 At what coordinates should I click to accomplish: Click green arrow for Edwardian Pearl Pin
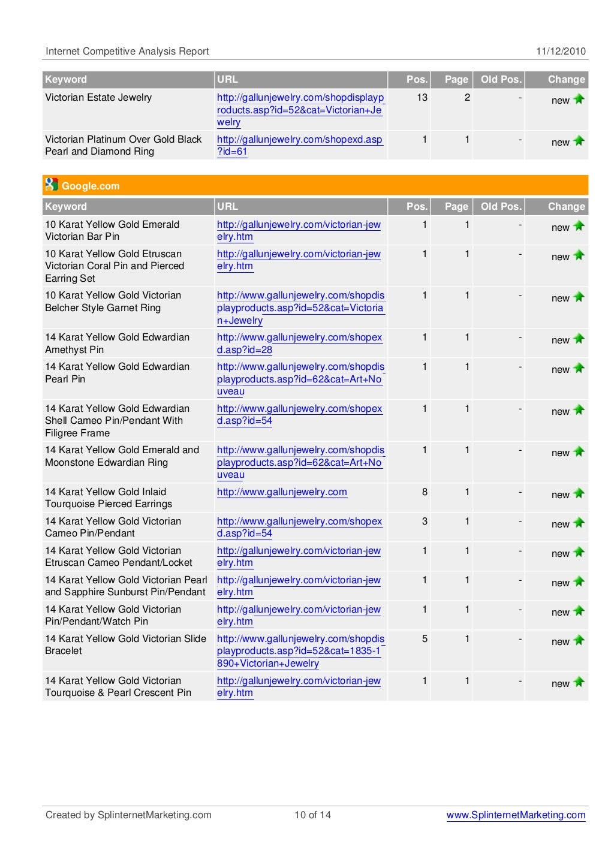coord(579,368)
